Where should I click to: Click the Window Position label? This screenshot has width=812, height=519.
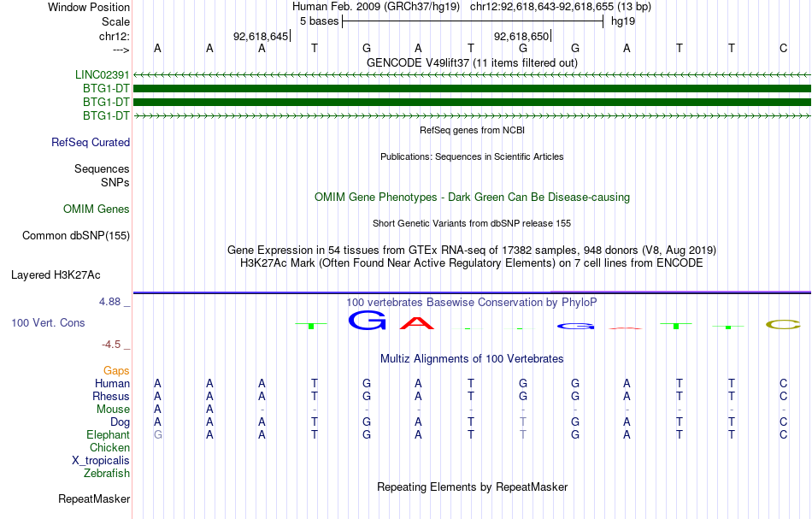pyautogui.click(x=89, y=7)
